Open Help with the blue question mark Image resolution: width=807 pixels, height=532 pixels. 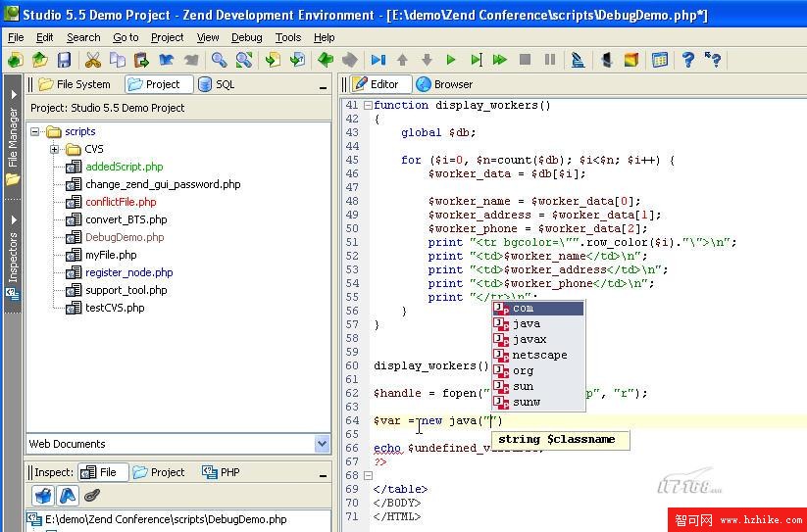688,60
